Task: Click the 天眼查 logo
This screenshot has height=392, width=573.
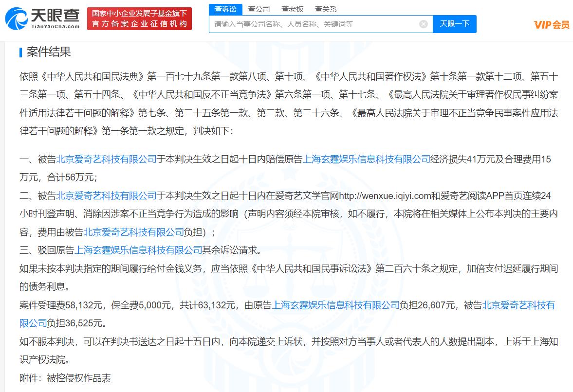Action: tap(42, 18)
